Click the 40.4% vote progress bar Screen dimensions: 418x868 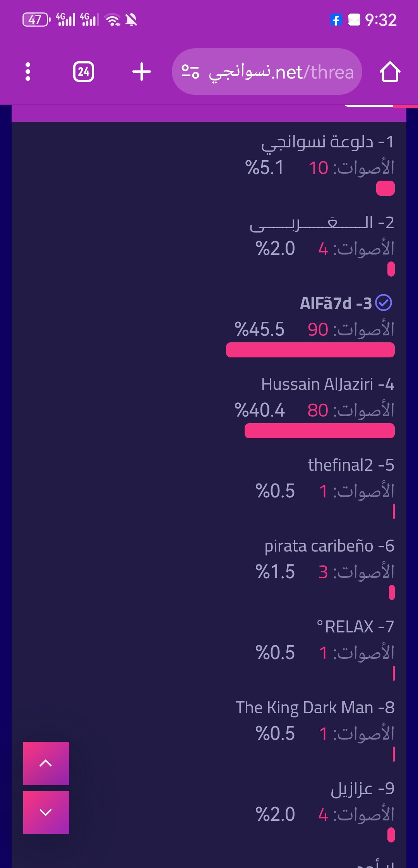tap(320, 431)
